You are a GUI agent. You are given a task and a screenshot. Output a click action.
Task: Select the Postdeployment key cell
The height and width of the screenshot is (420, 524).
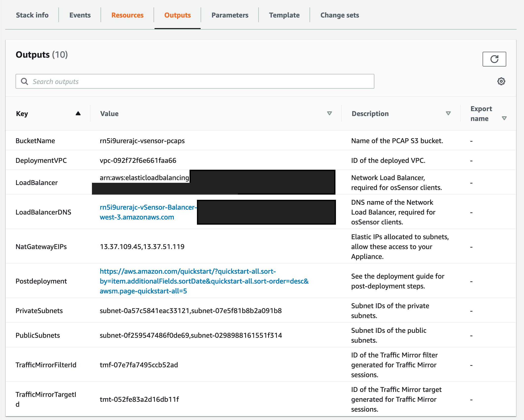click(x=41, y=281)
